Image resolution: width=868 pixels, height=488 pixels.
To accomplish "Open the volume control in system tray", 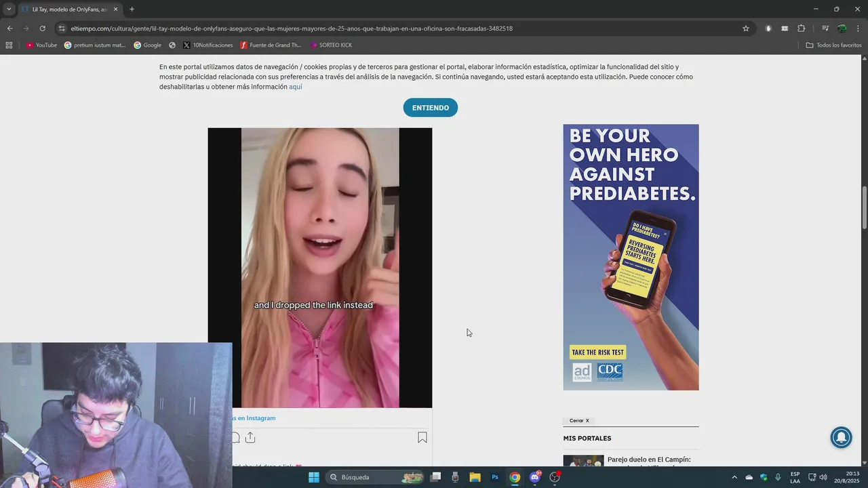I will [823, 477].
